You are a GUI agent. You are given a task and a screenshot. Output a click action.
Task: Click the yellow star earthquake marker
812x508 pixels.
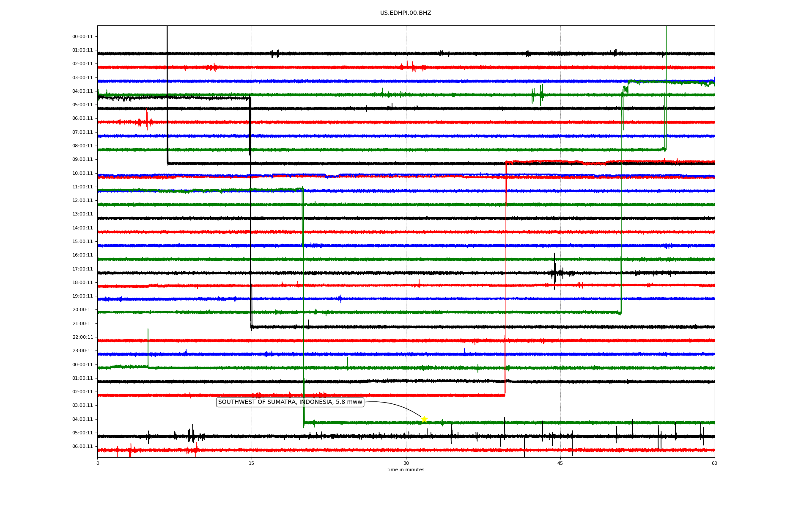pyautogui.click(x=424, y=419)
